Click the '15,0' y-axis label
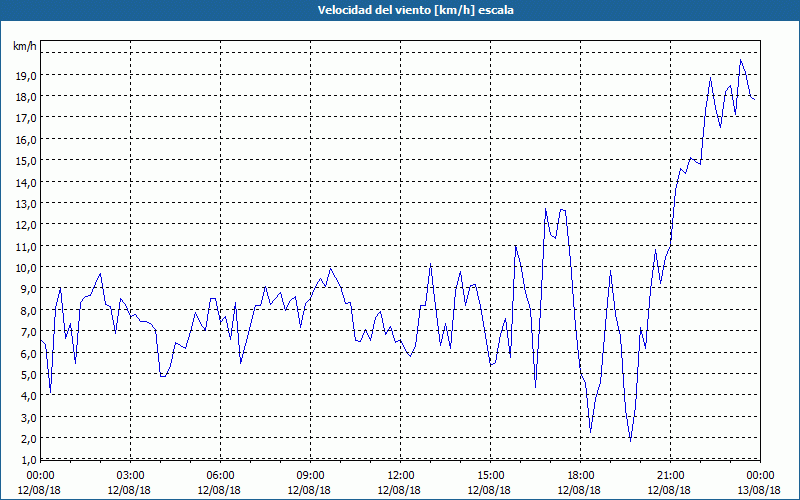This screenshot has width=800, height=500. 26,161
